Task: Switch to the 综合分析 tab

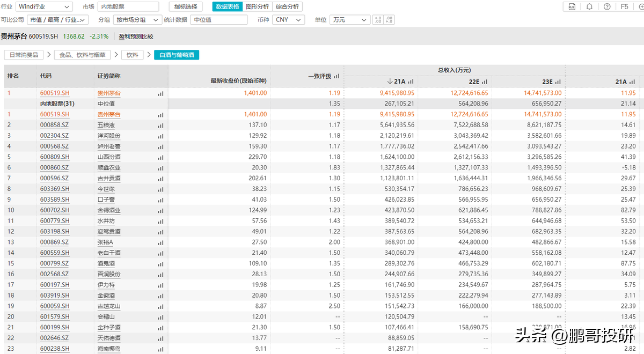Action: (287, 6)
